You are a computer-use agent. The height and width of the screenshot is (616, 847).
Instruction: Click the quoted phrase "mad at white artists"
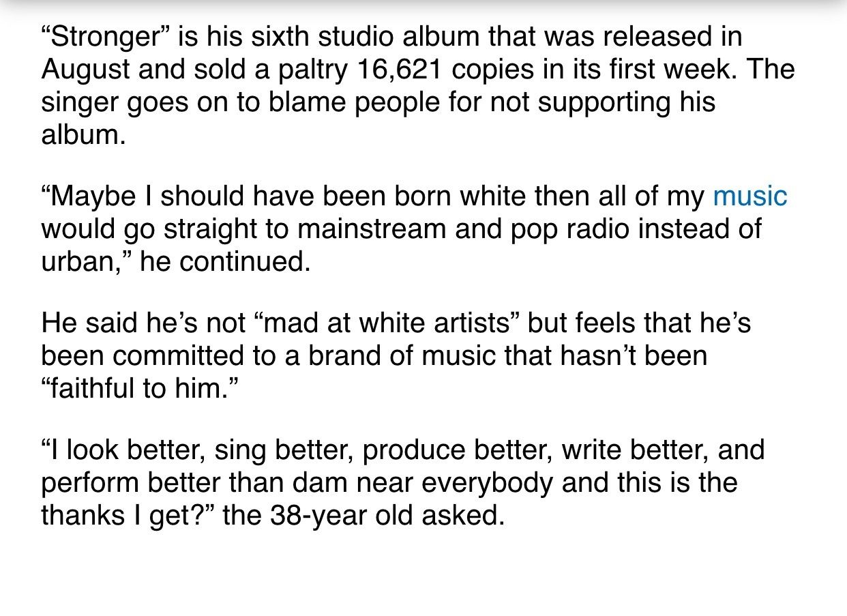coord(385,323)
